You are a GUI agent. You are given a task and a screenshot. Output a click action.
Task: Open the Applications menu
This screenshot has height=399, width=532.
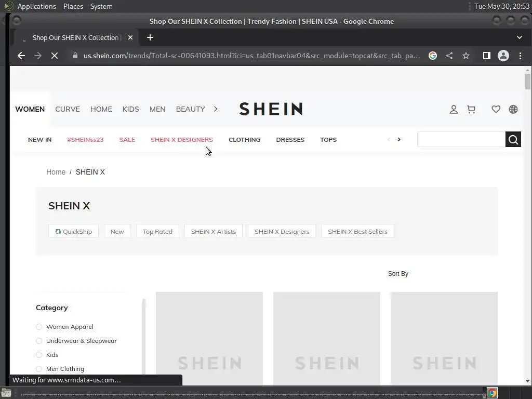point(37,6)
